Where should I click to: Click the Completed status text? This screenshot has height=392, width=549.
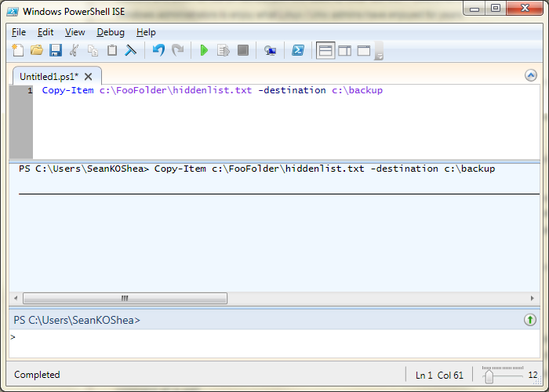coord(37,375)
